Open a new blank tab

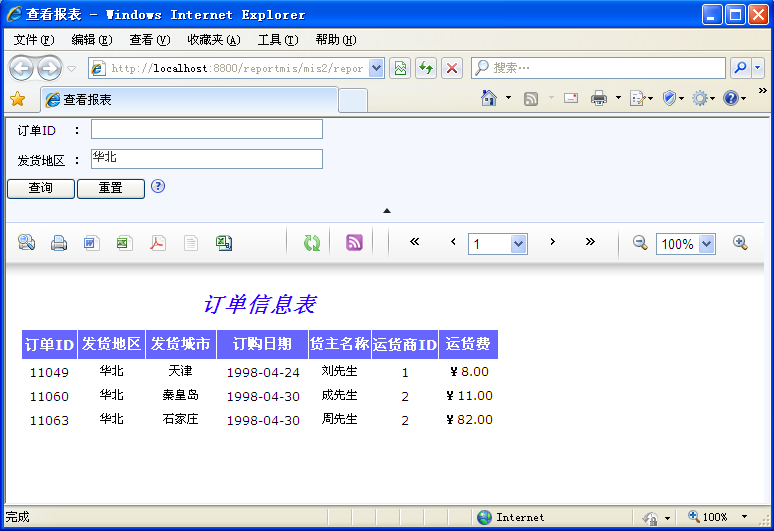coord(353,101)
